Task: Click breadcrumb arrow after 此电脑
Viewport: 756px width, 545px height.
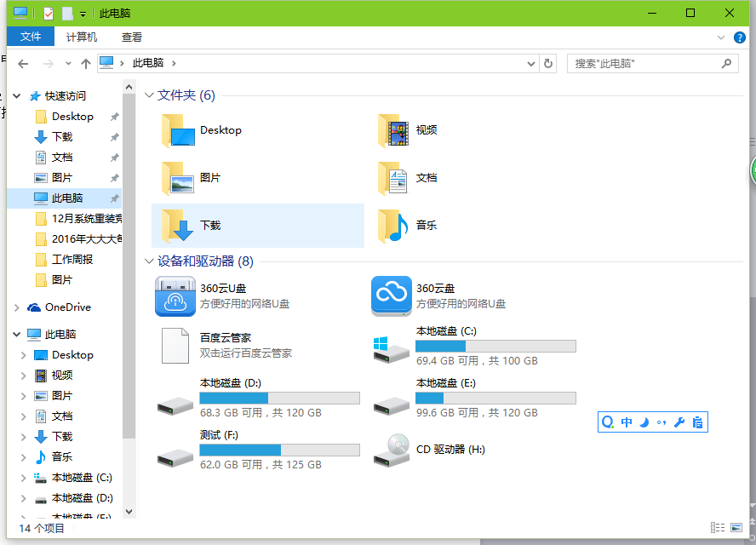Action: click(x=174, y=63)
